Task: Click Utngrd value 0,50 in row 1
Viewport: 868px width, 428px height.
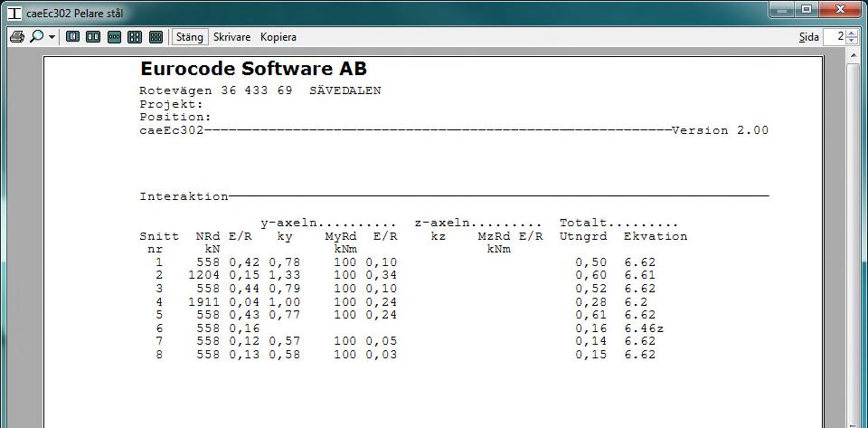Action: click(590, 262)
